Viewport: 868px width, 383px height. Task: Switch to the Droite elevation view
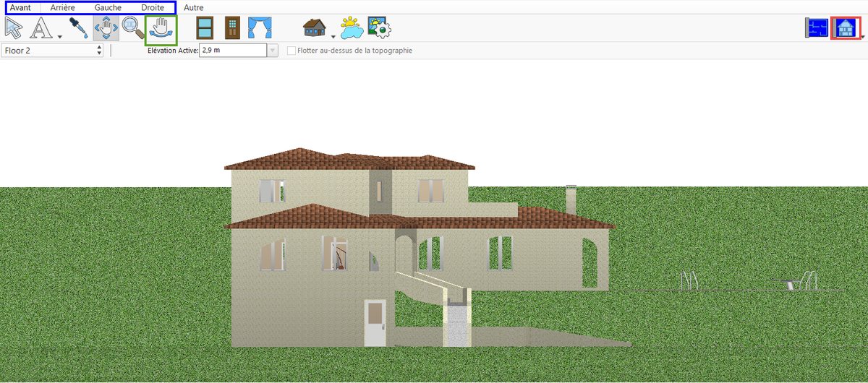click(x=153, y=7)
